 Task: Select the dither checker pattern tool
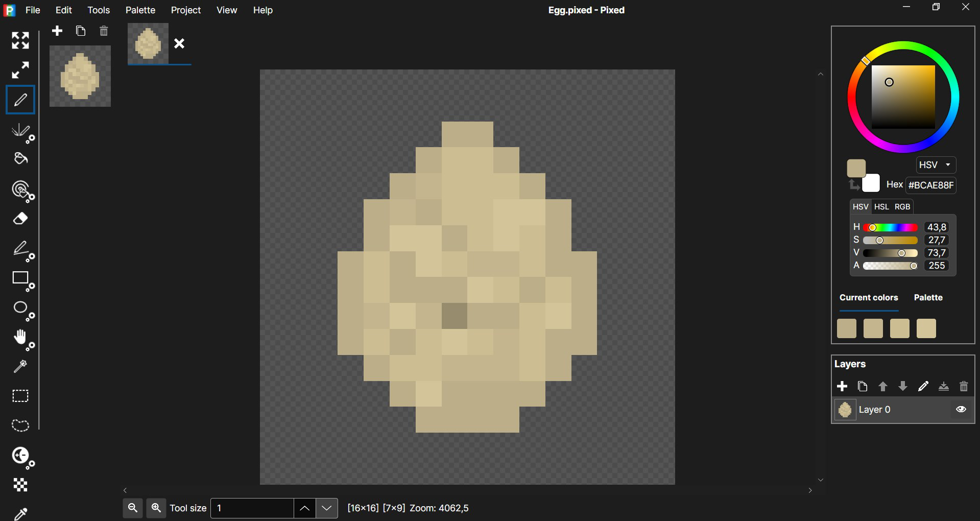[20, 485]
